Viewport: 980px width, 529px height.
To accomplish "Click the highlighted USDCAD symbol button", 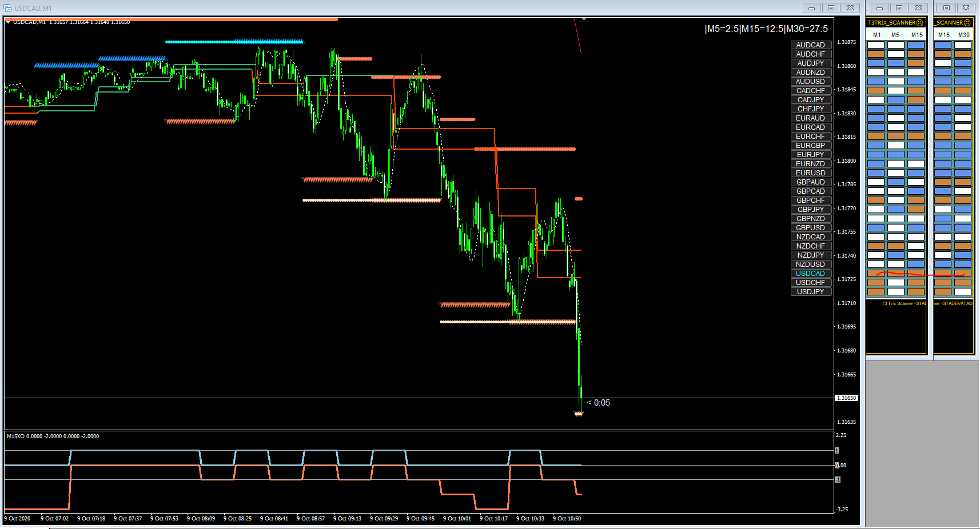I will [x=811, y=274].
